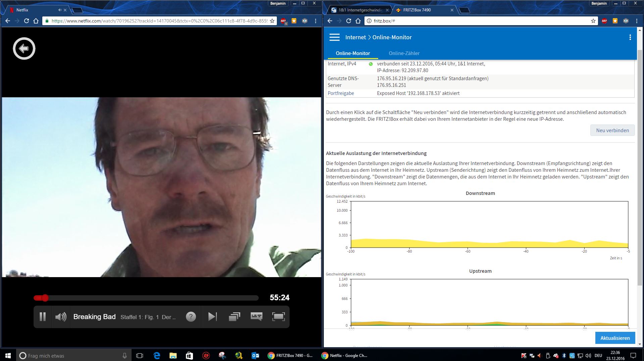Open the Chrome menu in the Netflix window
This screenshot has width=644, height=361.
tap(315, 21)
